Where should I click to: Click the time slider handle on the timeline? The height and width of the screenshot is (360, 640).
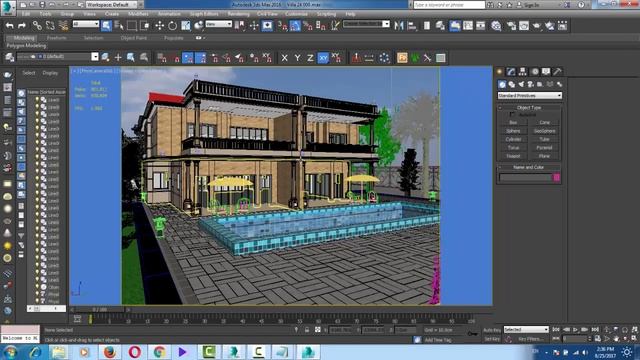(x=98, y=310)
